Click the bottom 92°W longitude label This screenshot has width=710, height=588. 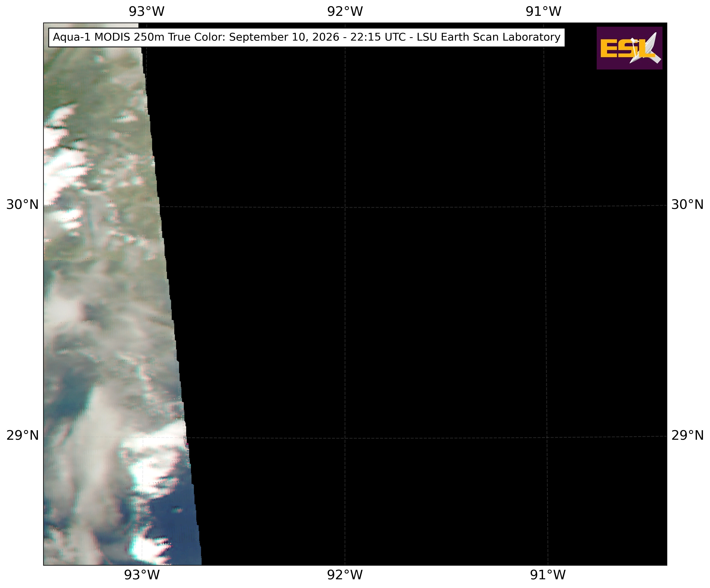tap(345, 575)
